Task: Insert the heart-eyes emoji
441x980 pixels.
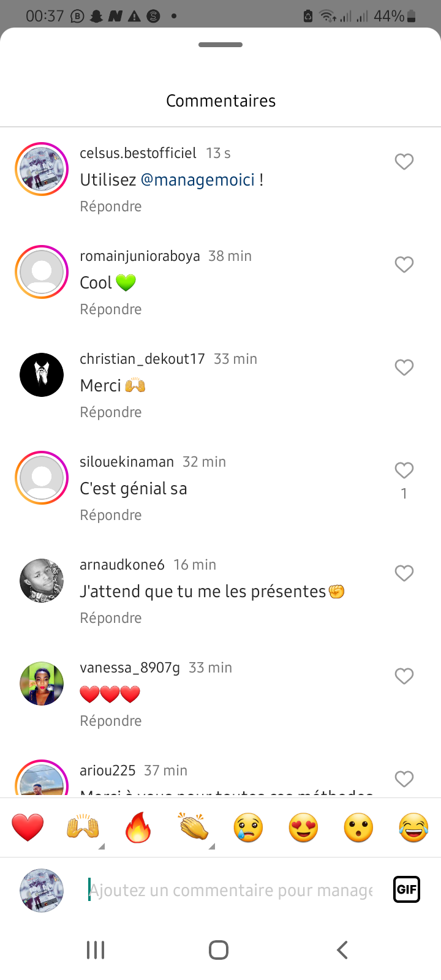Action: [303, 827]
